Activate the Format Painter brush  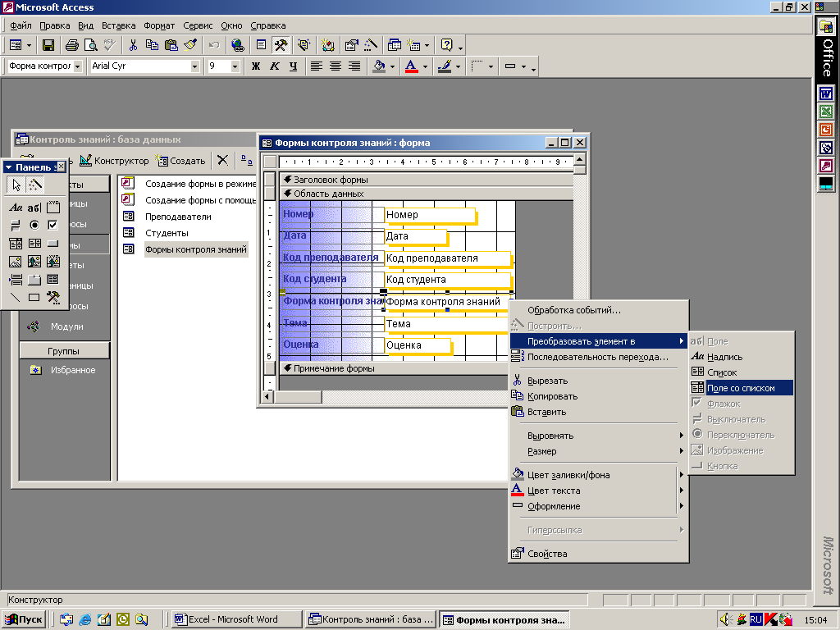(x=190, y=46)
